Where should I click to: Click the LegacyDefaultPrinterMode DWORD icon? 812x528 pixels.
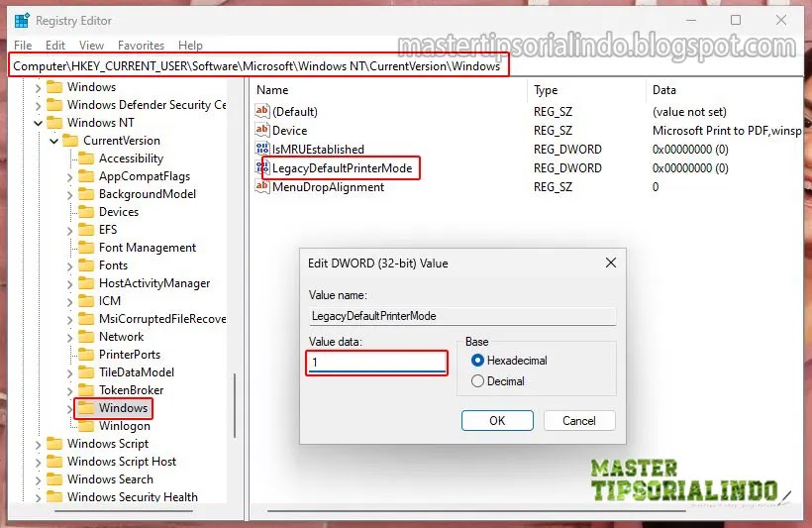click(x=262, y=167)
